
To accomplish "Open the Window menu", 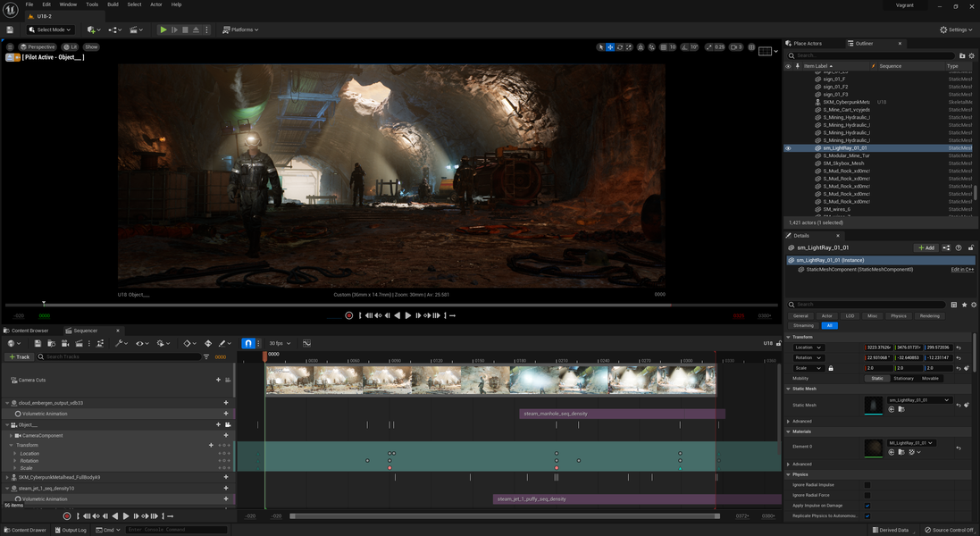I will 68,4.
